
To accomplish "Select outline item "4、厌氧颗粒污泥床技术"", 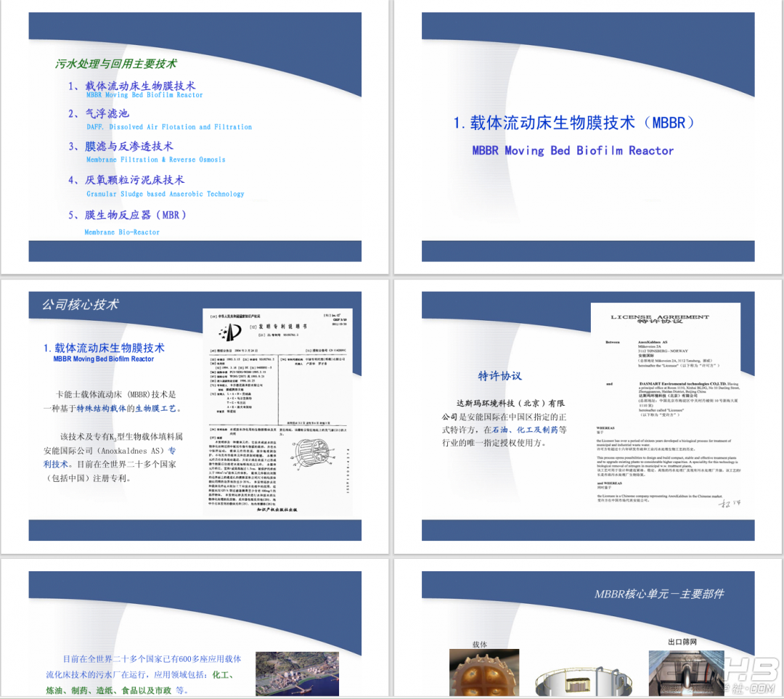I will [x=126, y=180].
